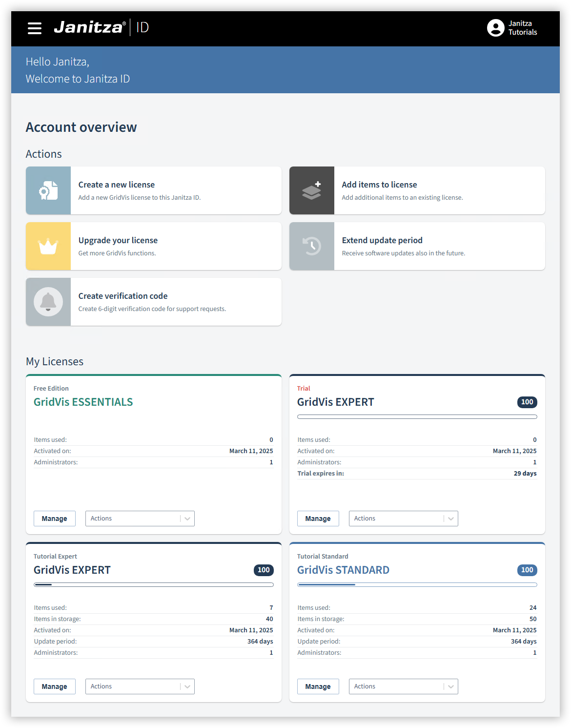Screen dimensions: 571x728
Task: Click the 100 badge on GridVis STANDARD
Action: (x=527, y=570)
